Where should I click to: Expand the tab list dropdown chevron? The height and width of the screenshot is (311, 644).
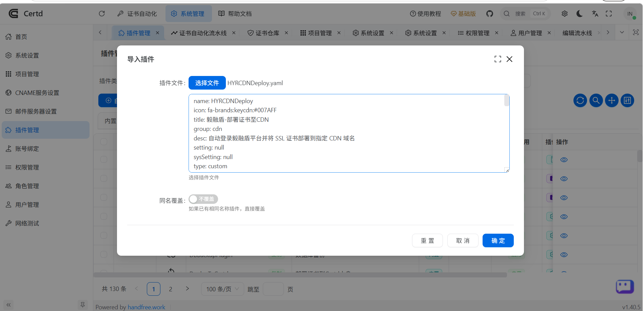[622, 33]
